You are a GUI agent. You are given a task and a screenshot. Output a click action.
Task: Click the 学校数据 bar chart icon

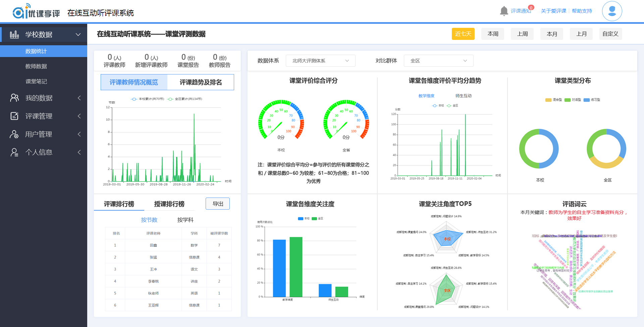(x=14, y=35)
